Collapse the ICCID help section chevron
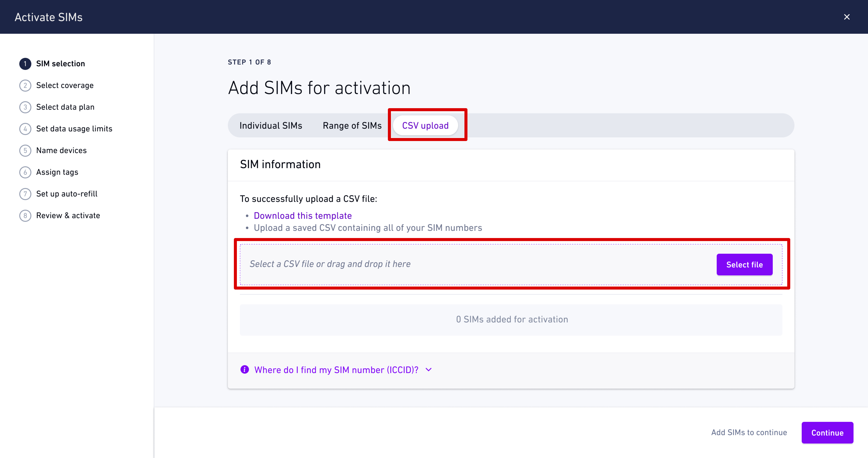The height and width of the screenshot is (458, 868). (429, 369)
